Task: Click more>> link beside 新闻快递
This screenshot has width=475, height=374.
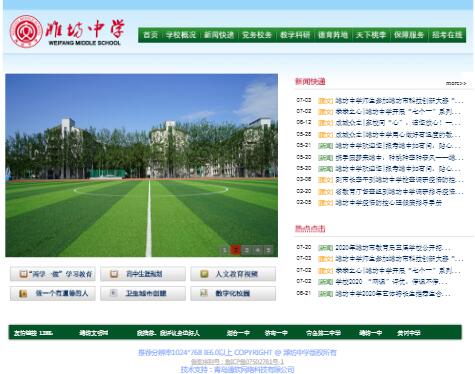Action: coord(456,83)
